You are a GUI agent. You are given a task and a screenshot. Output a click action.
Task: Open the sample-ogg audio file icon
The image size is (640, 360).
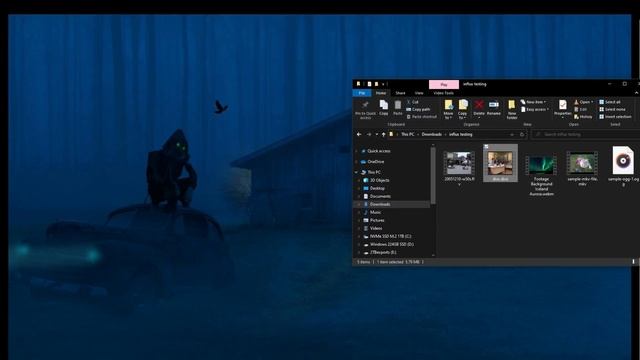tap(623, 160)
